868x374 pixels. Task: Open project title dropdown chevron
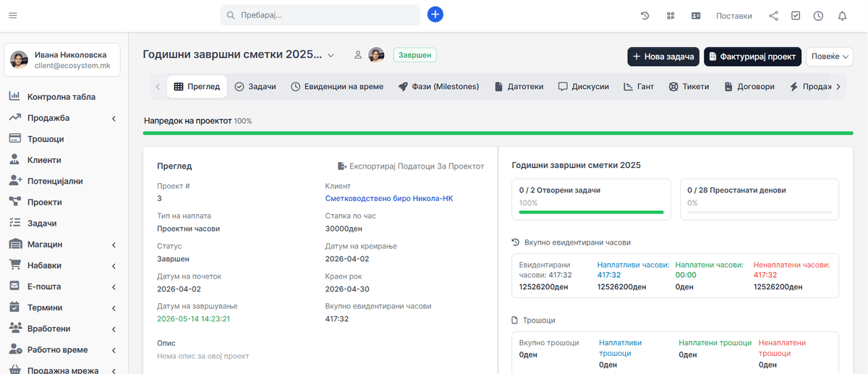coord(331,56)
